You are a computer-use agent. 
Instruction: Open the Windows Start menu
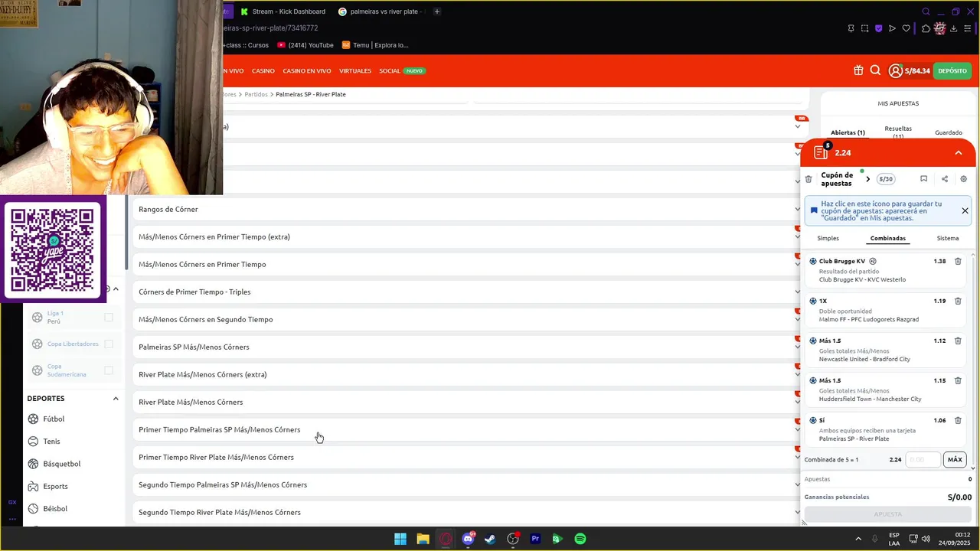400,539
